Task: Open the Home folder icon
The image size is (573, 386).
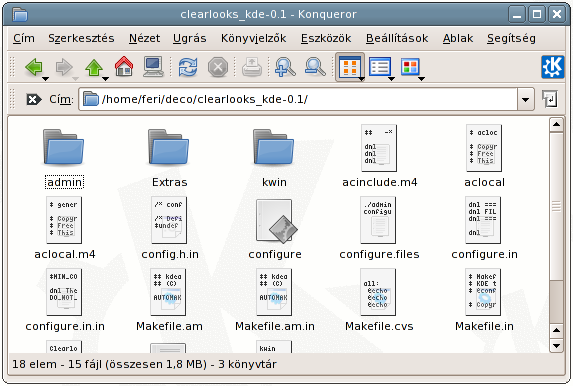Action: (x=124, y=66)
